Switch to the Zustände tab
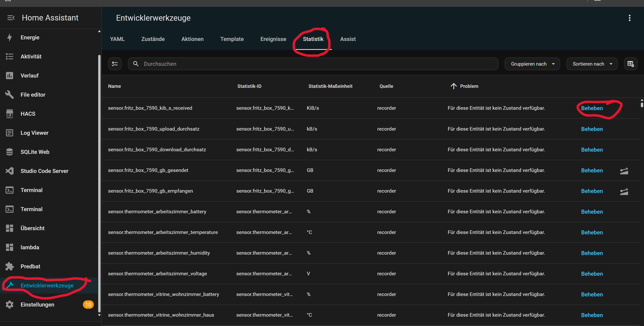644x326 pixels. (153, 39)
